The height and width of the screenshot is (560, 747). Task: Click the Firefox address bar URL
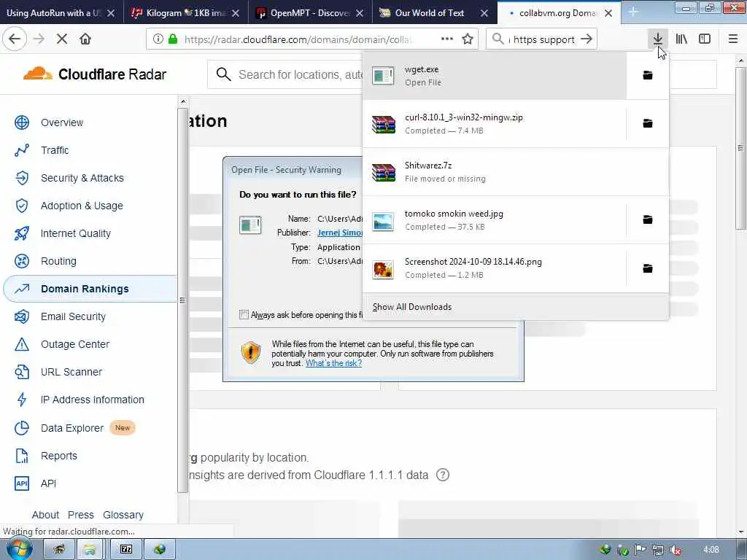[298, 39]
